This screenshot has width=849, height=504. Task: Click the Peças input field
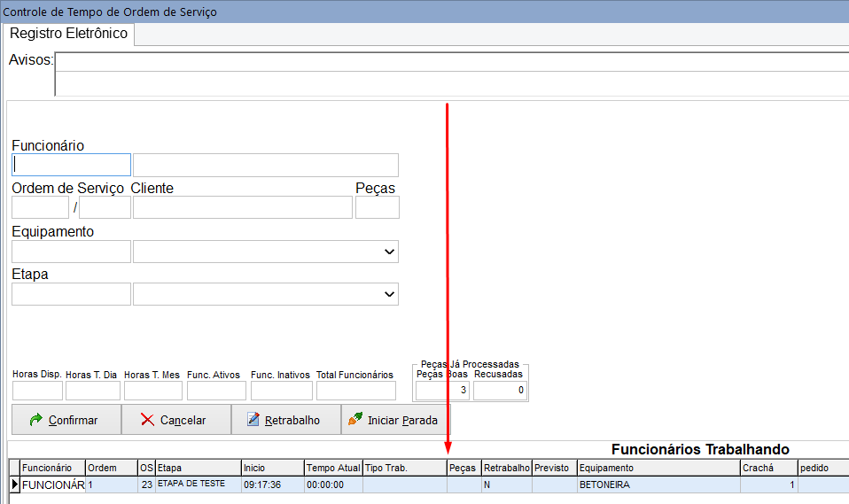pyautogui.click(x=378, y=207)
